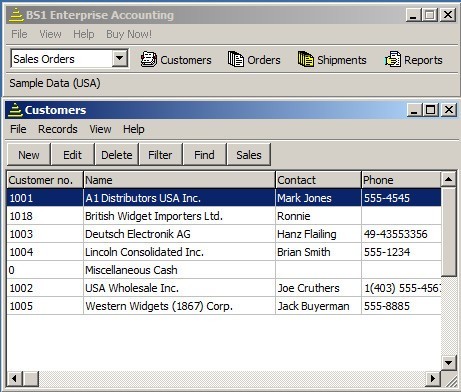The image size is (461, 392).
Task: Click customer number 1004 cell
Action: [x=45, y=252]
